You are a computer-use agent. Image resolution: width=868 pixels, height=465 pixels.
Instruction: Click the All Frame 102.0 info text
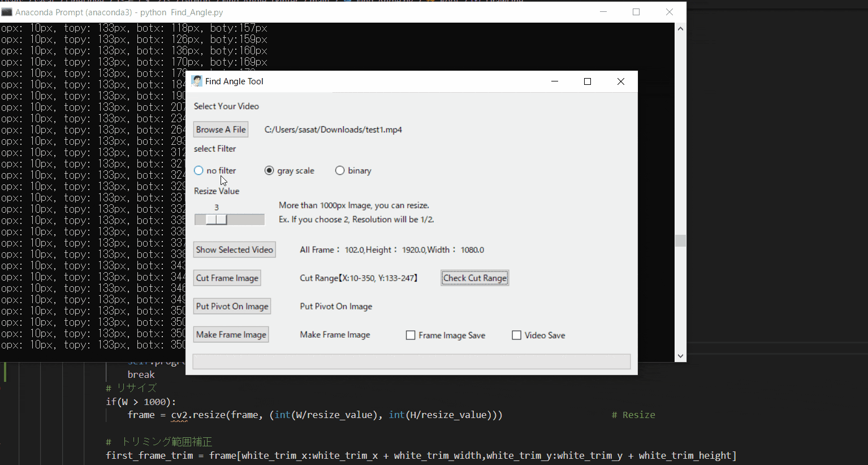(x=392, y=249)
